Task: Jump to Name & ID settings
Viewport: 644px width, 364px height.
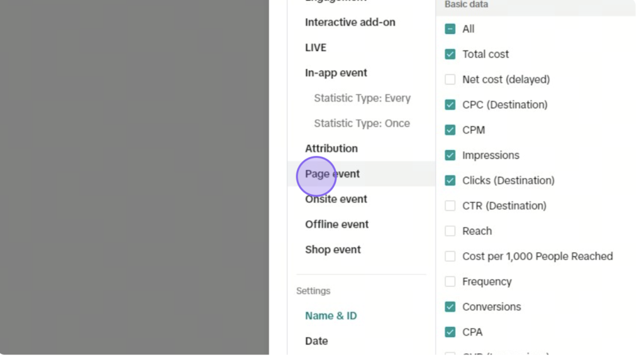Action: 331,316
